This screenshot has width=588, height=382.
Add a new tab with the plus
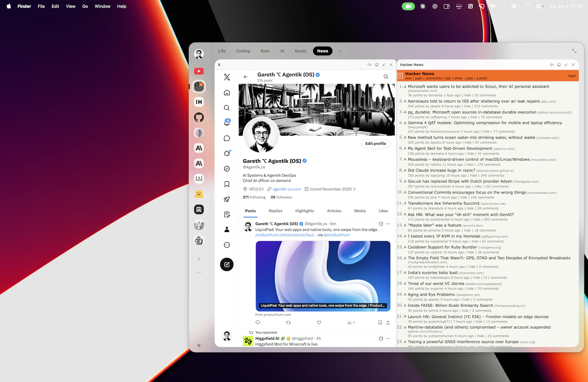tap(340, 51)
